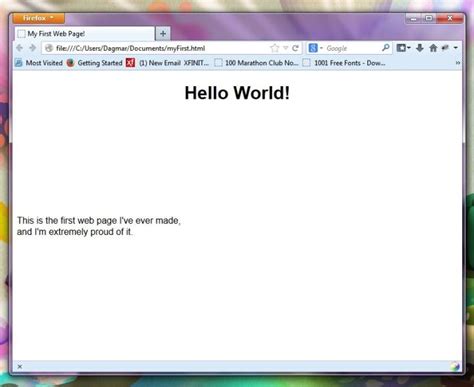
Task: Click the Hello World! heading
Action: 237,93
